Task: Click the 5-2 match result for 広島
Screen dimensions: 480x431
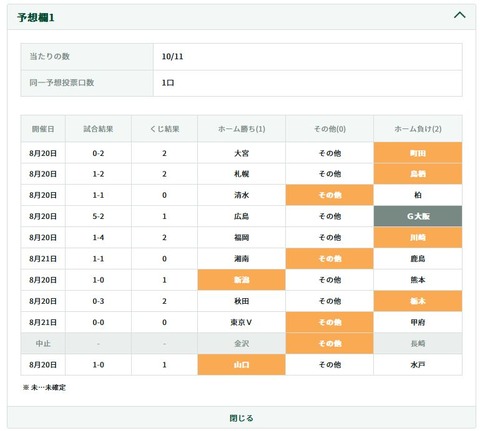Action: pyautogui.click(x=98, y=216)
